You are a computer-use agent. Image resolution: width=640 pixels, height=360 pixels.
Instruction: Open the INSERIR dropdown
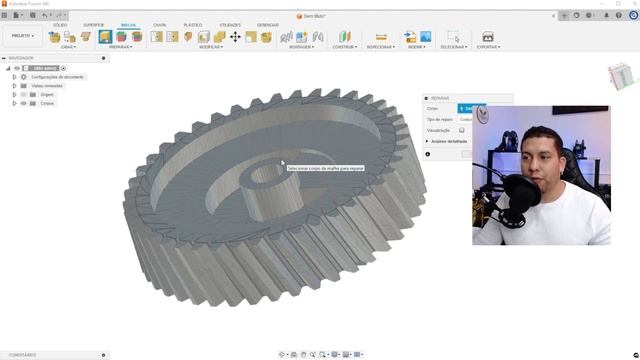417,47
